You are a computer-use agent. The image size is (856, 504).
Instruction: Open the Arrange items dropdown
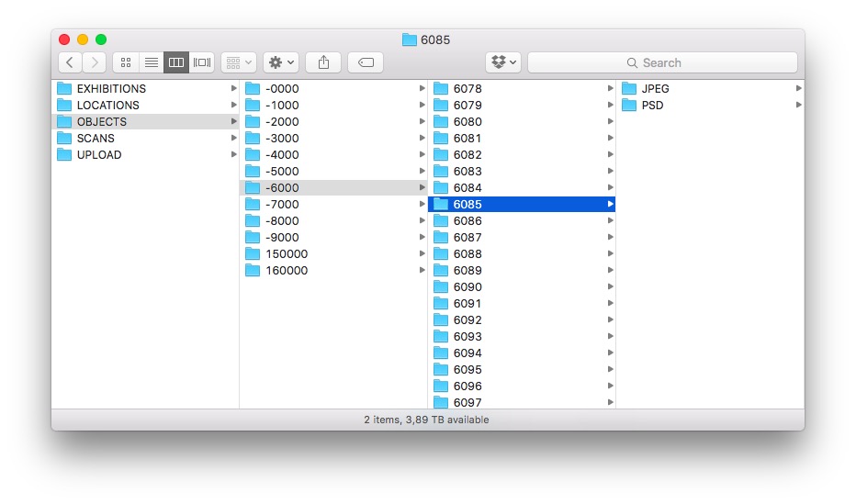point(239,62)
